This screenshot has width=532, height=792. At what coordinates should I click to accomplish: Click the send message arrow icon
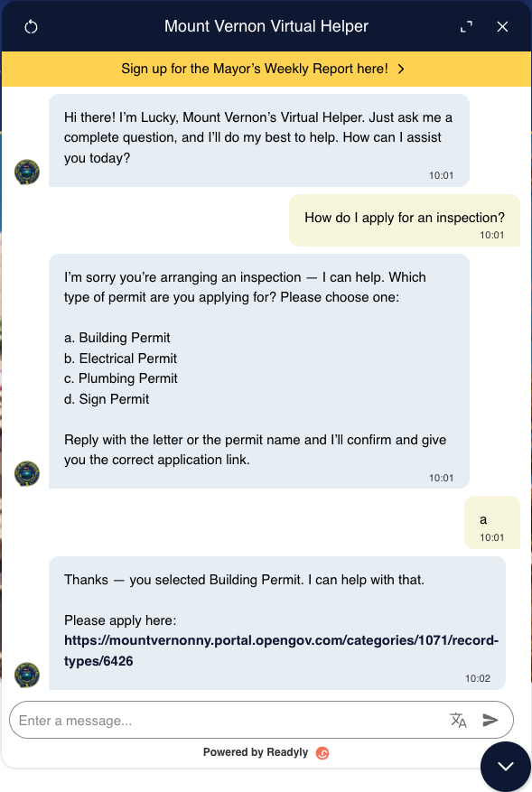tap(490, 720)
